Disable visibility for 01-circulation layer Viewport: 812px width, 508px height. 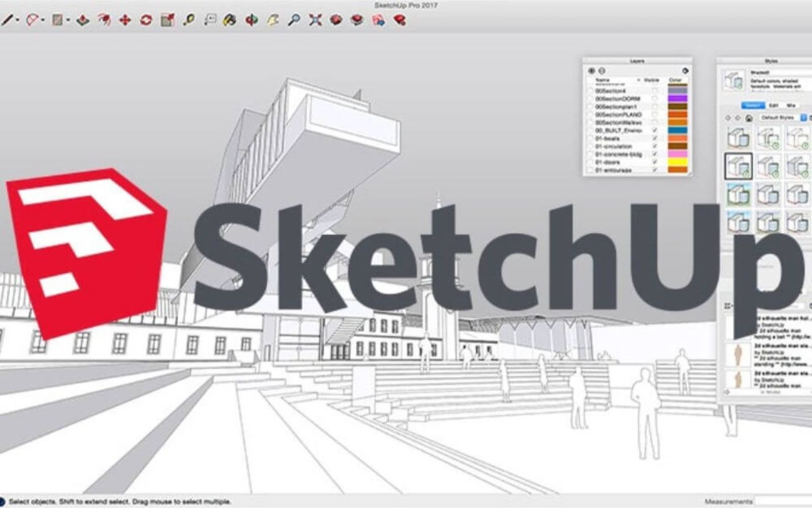(655, 146)
